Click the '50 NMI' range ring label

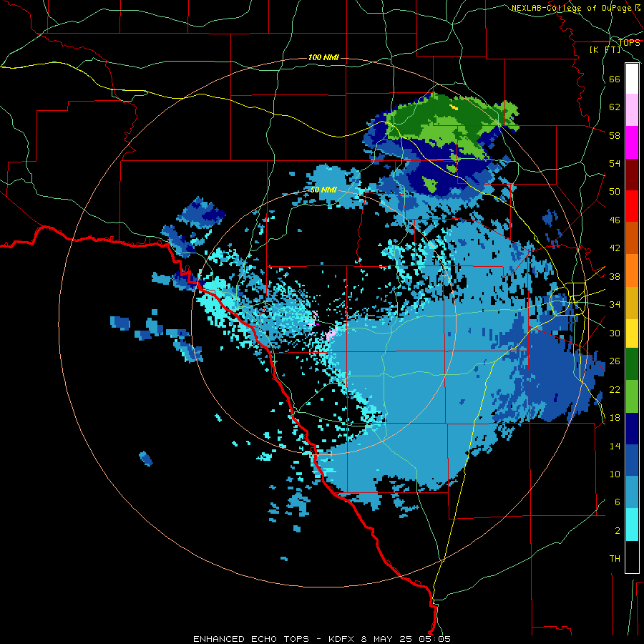pyautogui.click(x=323, y=190)
